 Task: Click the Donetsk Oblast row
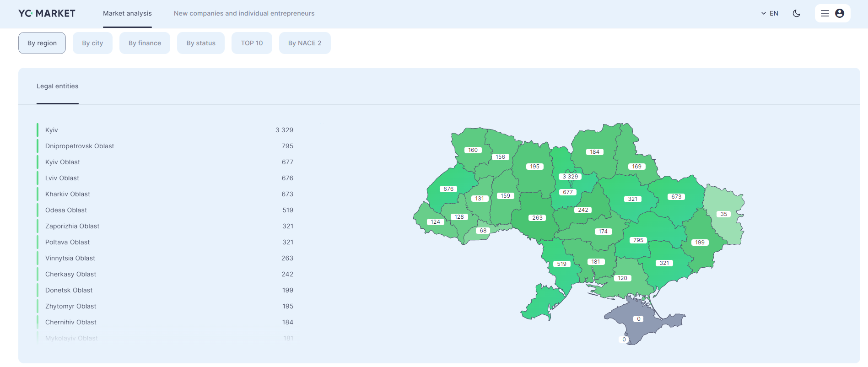click(x=165, y=290)
